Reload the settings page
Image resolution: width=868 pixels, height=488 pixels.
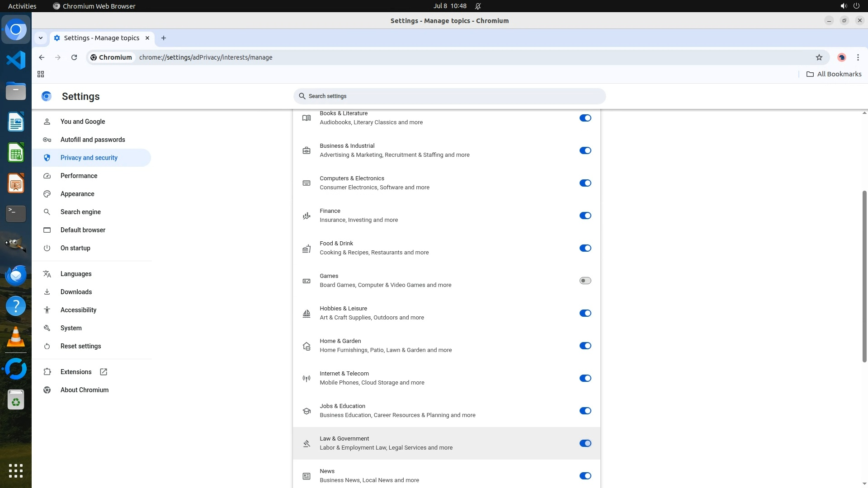pos(74,57)
